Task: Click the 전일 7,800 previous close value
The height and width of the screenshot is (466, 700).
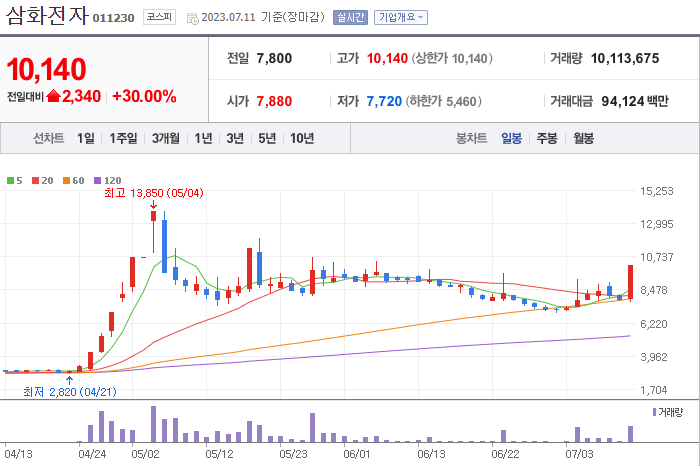Action: (x=274, y=58)
